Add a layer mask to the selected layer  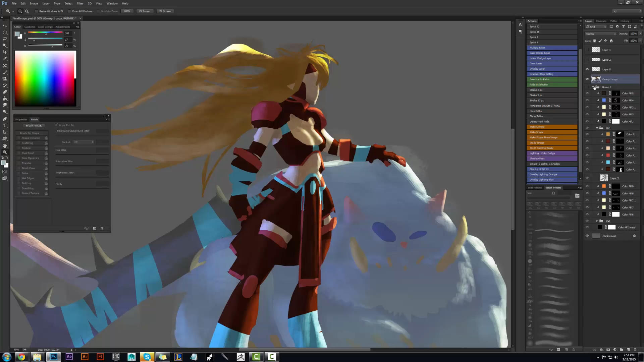click(608, 350)
